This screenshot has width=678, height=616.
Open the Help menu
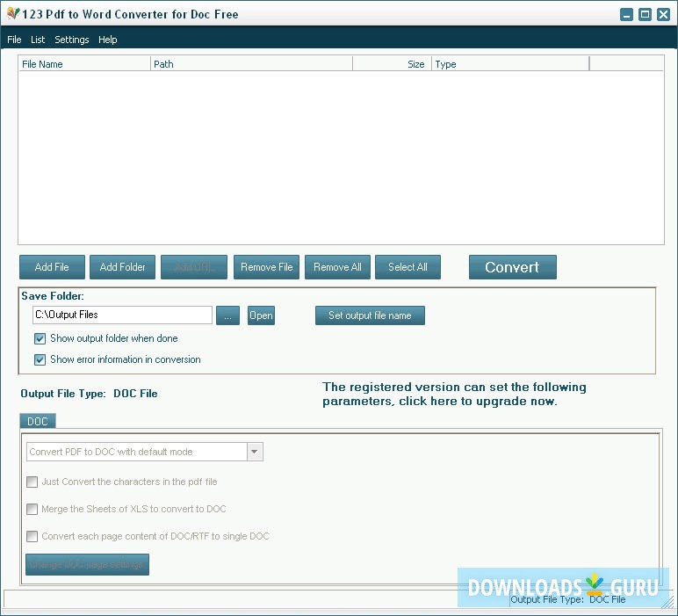point(108,40)
